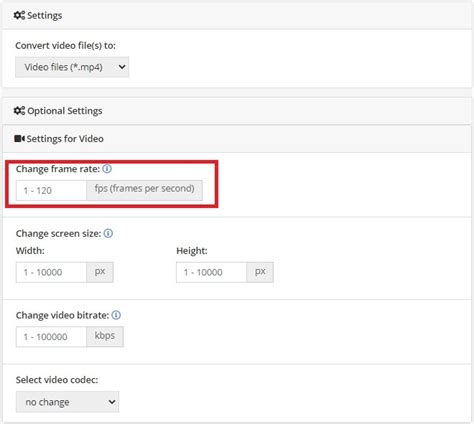
Task: Click the info icon beside Change screen size
Action: coord(108,233)
